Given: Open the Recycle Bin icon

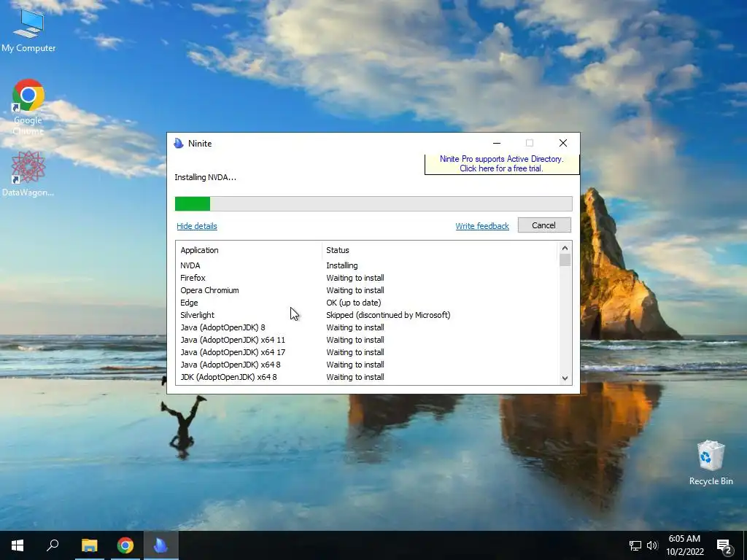Looking at the screenshot, I should click(x=711, y=462).
